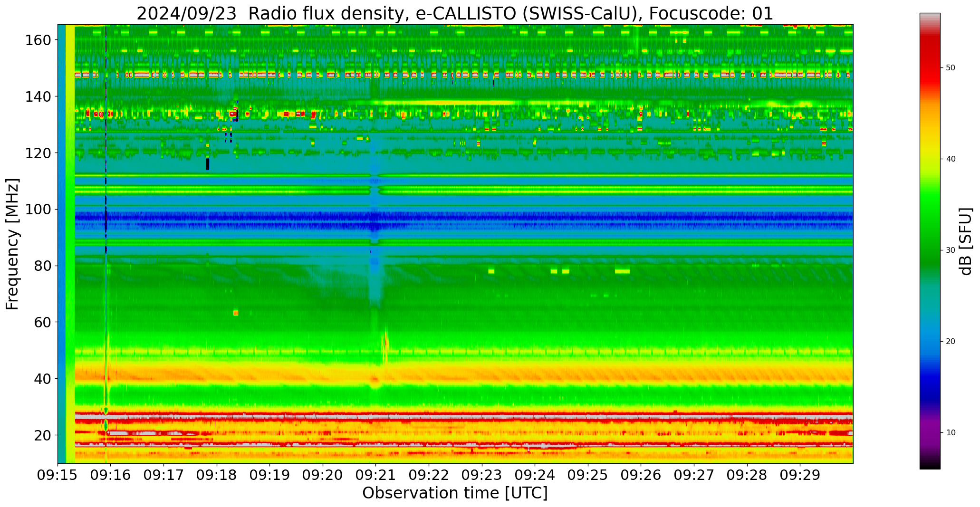The height and width of the screenshot is (507, 980).
Task: Click the 09:21 time tick label
Action: pos(376,475)
